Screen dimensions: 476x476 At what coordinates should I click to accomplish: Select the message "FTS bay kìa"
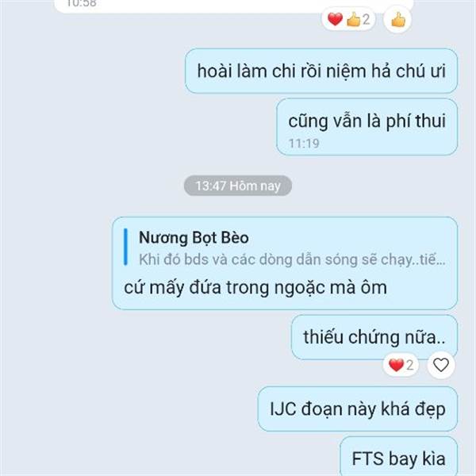(398, 457)
